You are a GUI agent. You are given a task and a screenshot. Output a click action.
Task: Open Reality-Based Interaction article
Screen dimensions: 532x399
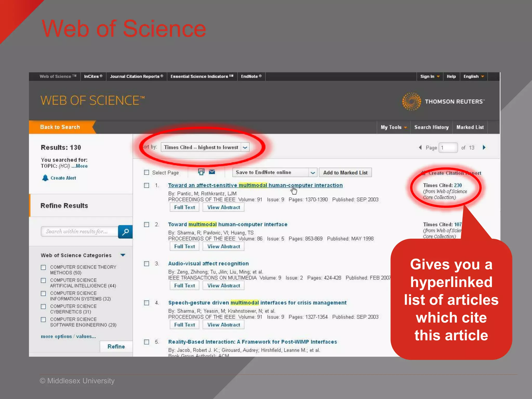252,342
